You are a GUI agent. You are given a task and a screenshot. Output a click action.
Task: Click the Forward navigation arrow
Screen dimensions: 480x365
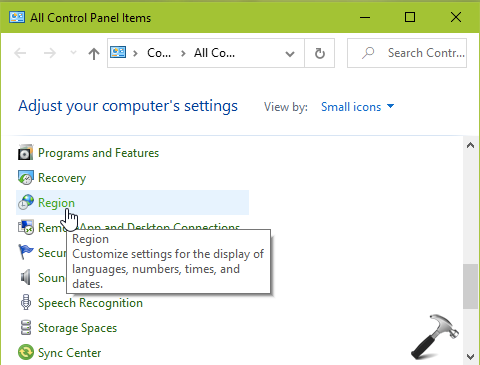[x=50, y=53]
